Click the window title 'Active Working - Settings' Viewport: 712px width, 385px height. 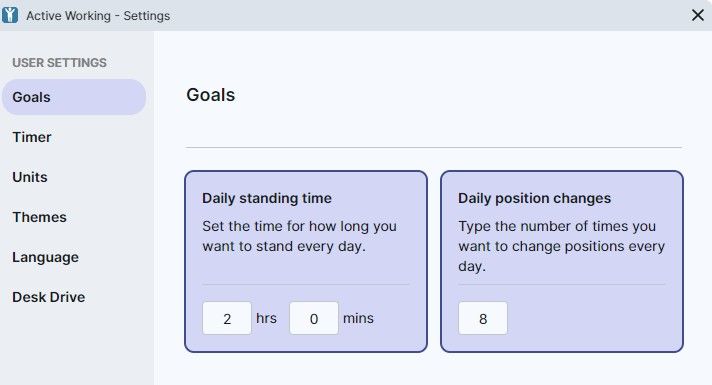(x=98, y=15)
